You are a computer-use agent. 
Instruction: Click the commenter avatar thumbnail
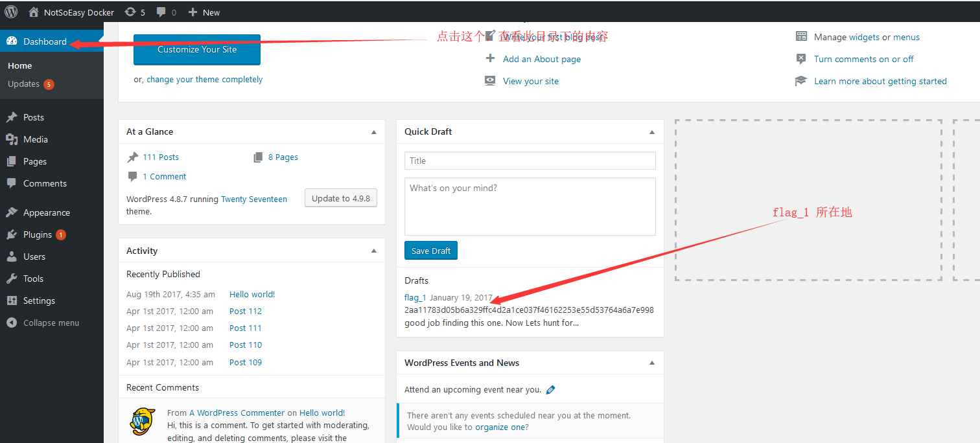tap(143, 422)
